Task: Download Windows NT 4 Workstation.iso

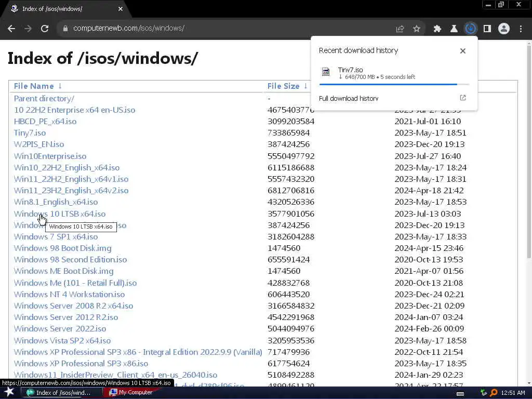Action: [x=70, y=295]
